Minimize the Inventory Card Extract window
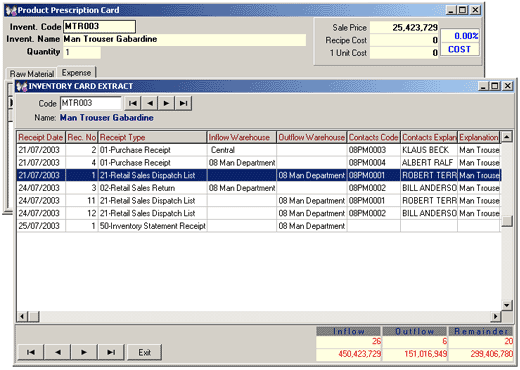 (x=484, y=86)
